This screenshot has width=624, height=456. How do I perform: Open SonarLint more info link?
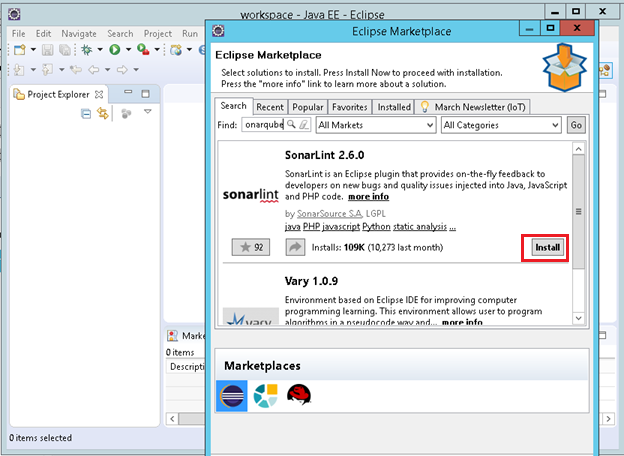tap(369, 197)
